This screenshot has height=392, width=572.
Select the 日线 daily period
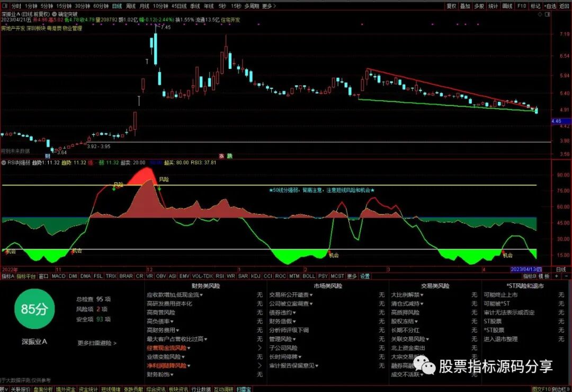[x=117, y=6]
